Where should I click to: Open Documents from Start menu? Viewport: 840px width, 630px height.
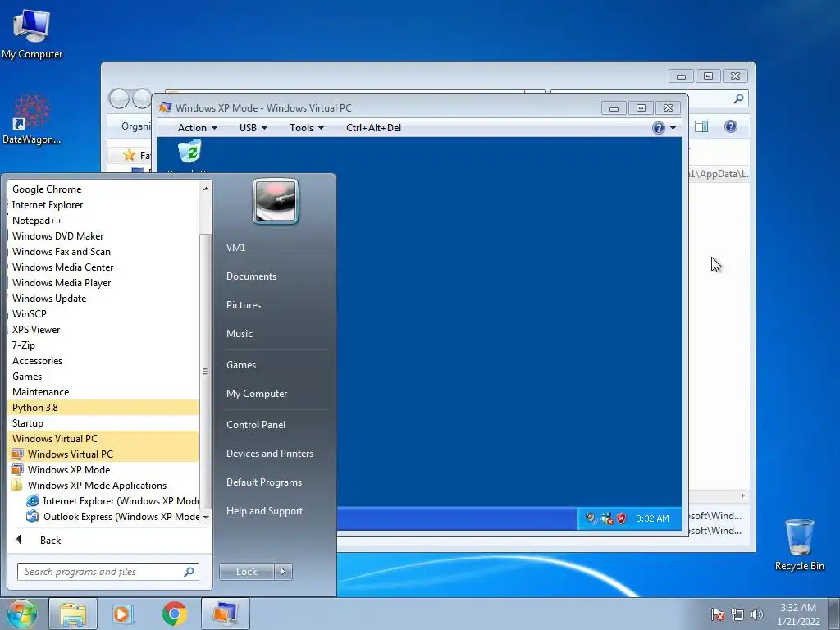pos(251,276)
